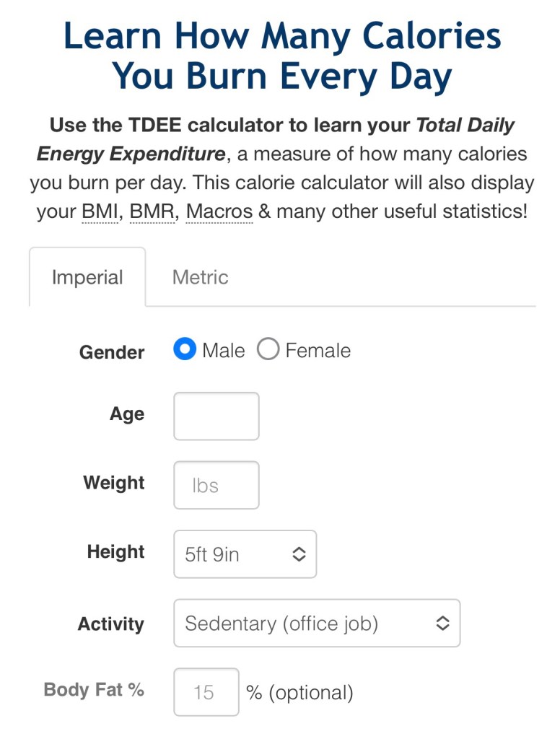Click the page heading about calories burned
The image size is (560, 739).
282,56
